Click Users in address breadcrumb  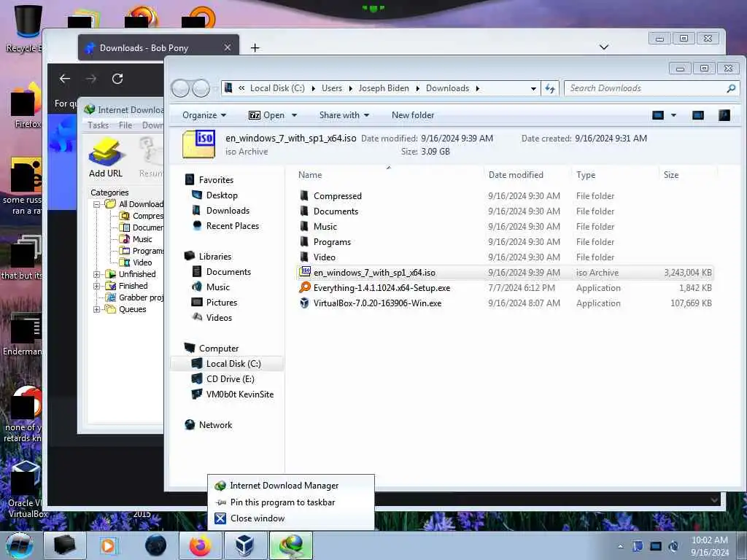coord(332,88)
